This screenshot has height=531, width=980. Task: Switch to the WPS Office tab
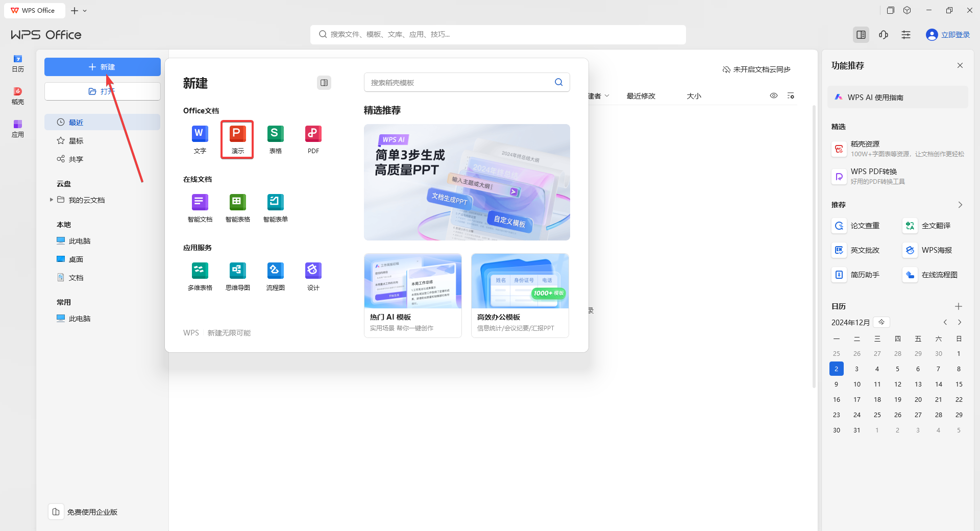pos(34,10)
